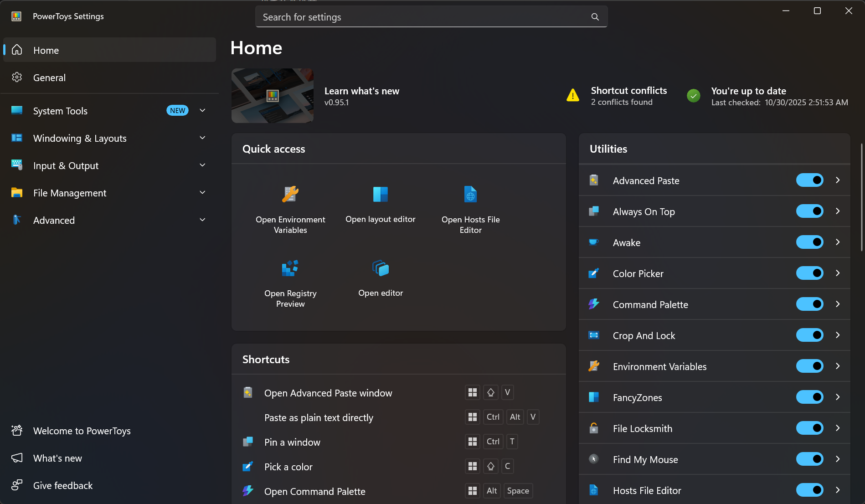Go to Welcome to PowerToys
865x504 pixels.
[x=82, y=431]
